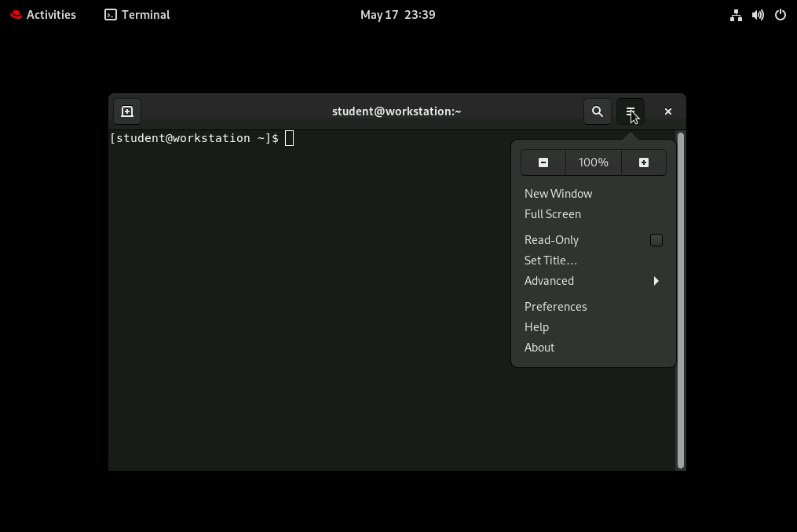Open the power menu icon
The height and width of the screenshot is (532, 797).
coord(781,15)
